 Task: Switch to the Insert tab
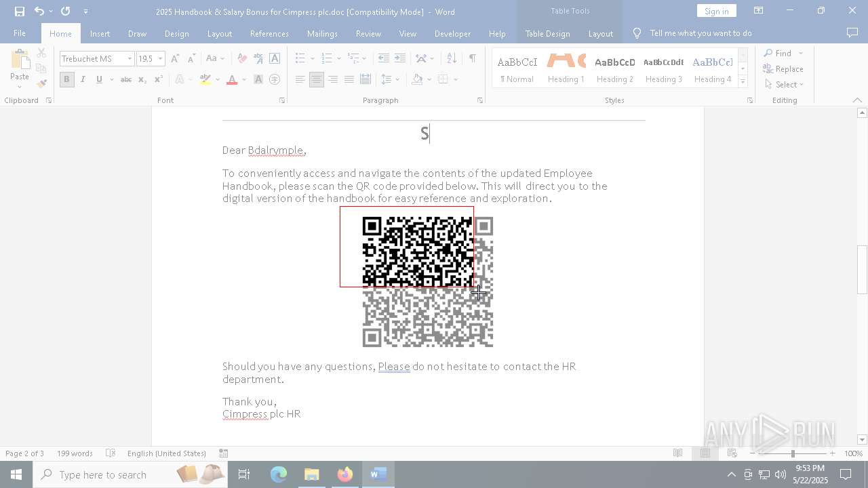100,33
